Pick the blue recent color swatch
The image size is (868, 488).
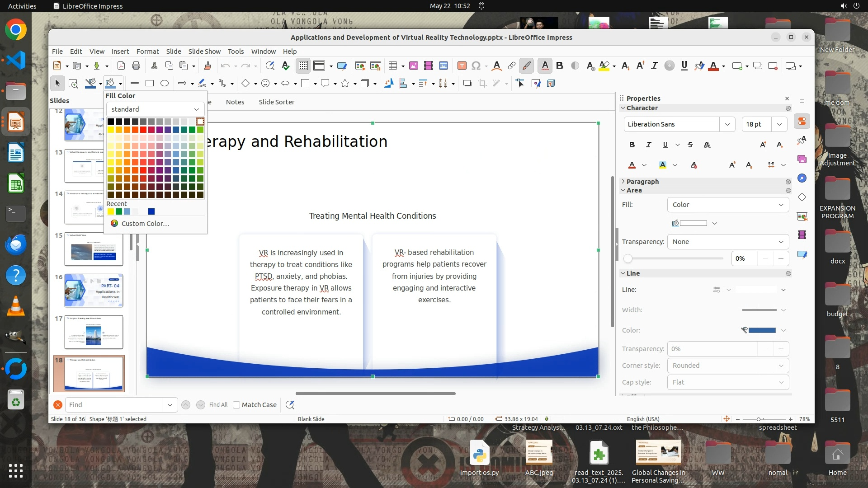point(151,211)
